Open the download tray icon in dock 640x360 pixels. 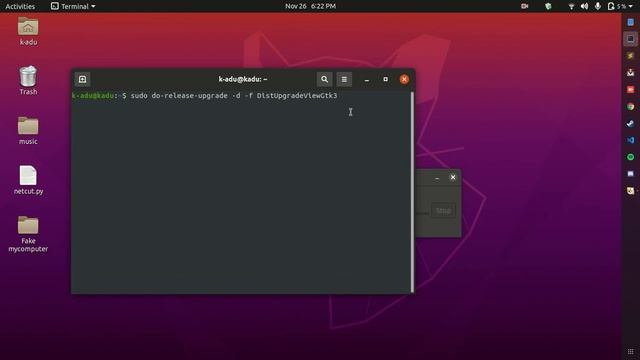(631, 73)
